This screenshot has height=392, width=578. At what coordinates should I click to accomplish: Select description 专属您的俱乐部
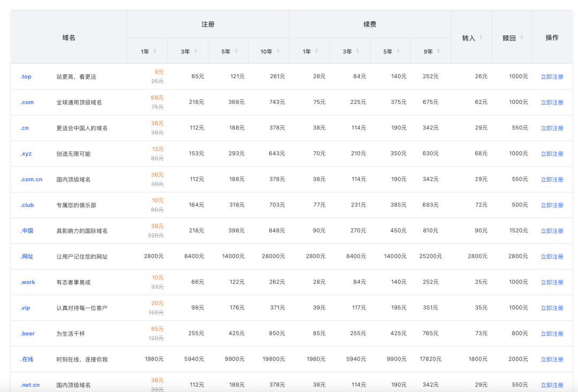[x=76, y=205]
